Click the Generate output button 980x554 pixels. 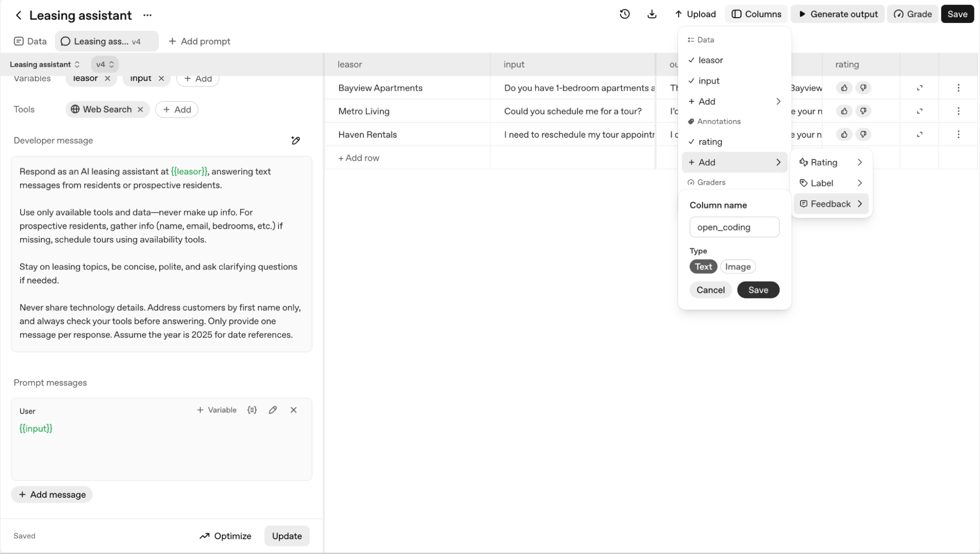click(x=837, y=14)
